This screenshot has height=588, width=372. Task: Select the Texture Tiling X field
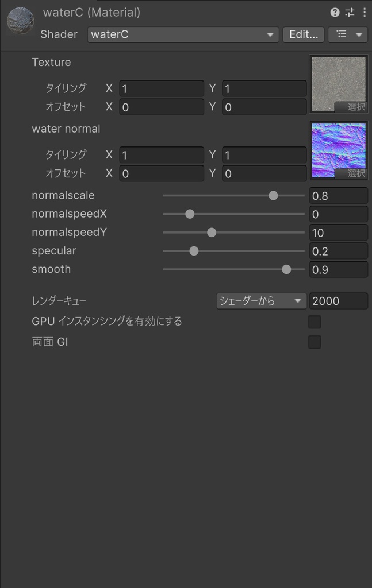[x=161, y=88]
